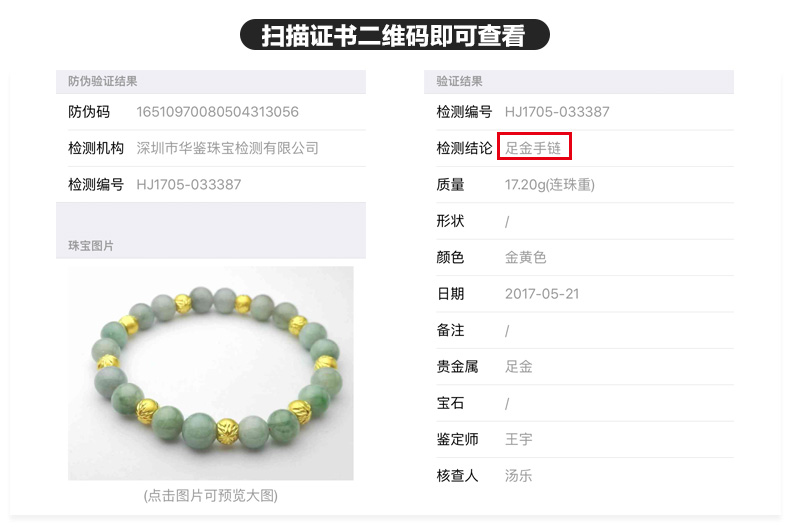Click the 形状 row label
Image resolution: width=790 pixels, height=527 pixels.
[x=450, y=221]
